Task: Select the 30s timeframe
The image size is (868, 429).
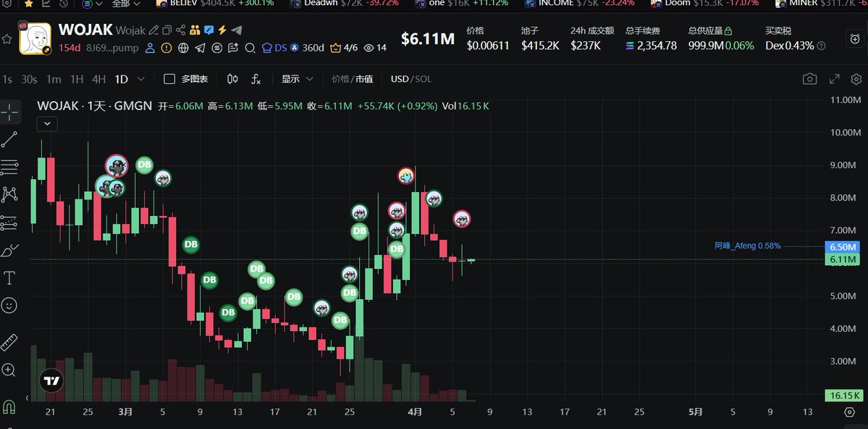Action: [x=29, y=79]
